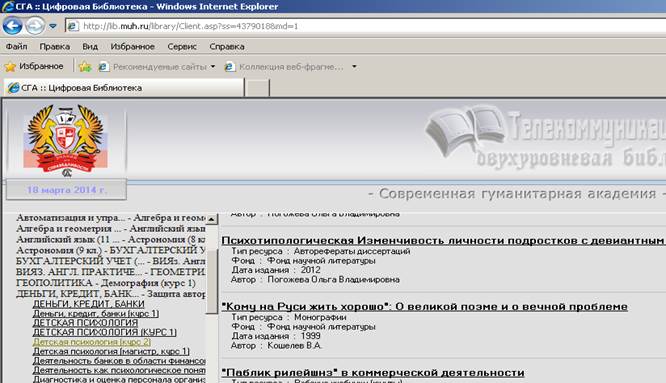Open the Сервис menu
The image size is (666, 383).
182,47
